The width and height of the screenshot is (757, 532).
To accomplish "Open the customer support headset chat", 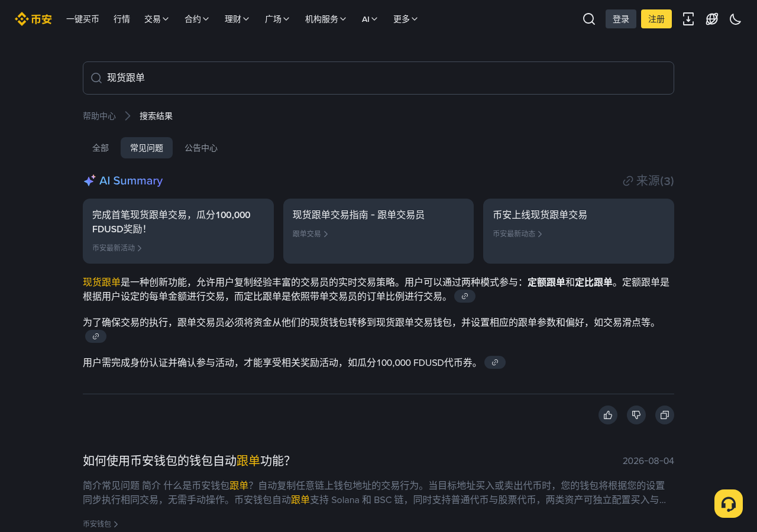I will click(x=729, y=504).
